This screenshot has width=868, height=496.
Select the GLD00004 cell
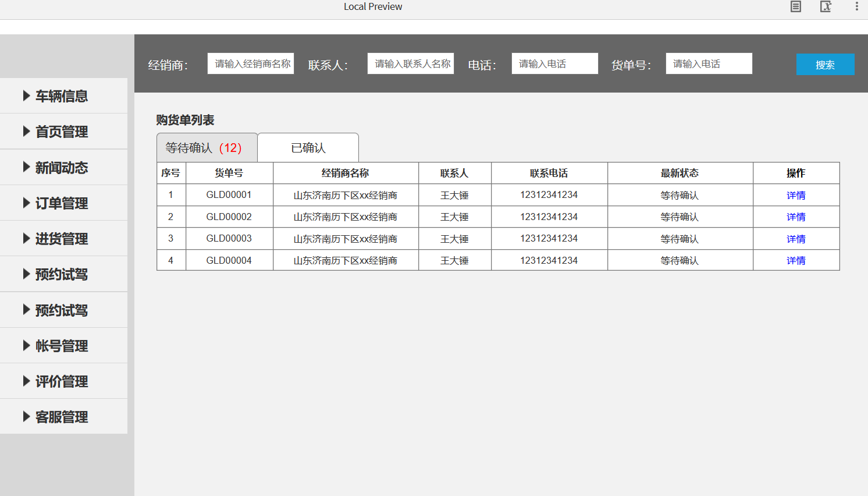pyautogui.click(x=229, y=260)
